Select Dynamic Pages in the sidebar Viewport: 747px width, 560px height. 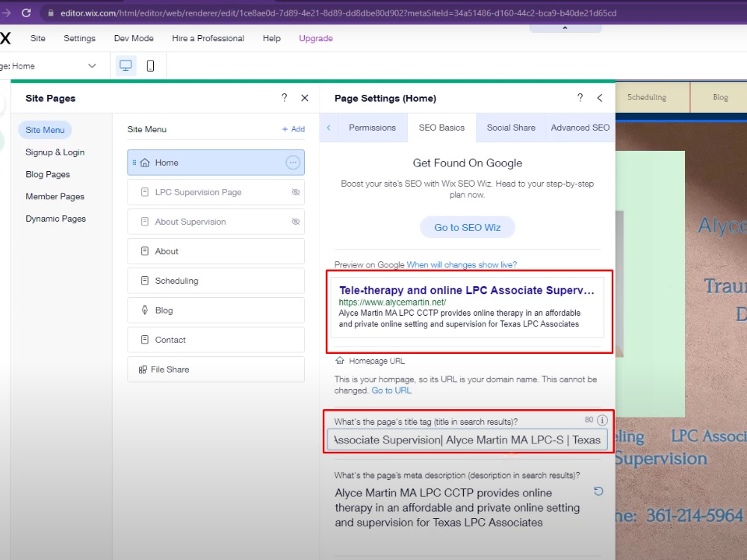tap(56, 219)
